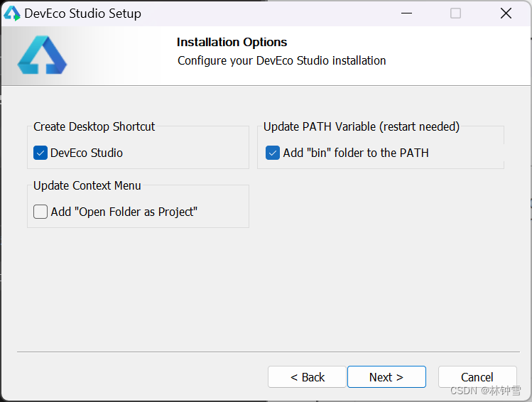
Task: Proceed with the Next > button
Action: pyautogui.click(x=386, y=377)
